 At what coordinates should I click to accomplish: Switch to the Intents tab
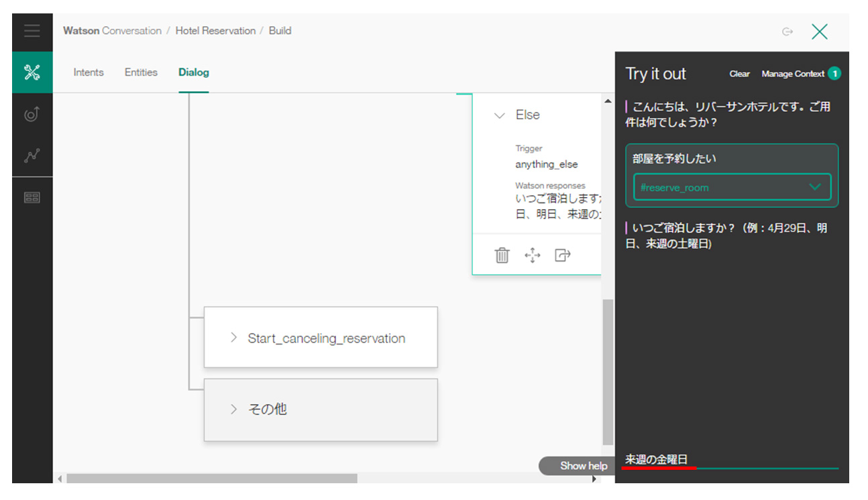pyautogui.click(x=89, y=72)
